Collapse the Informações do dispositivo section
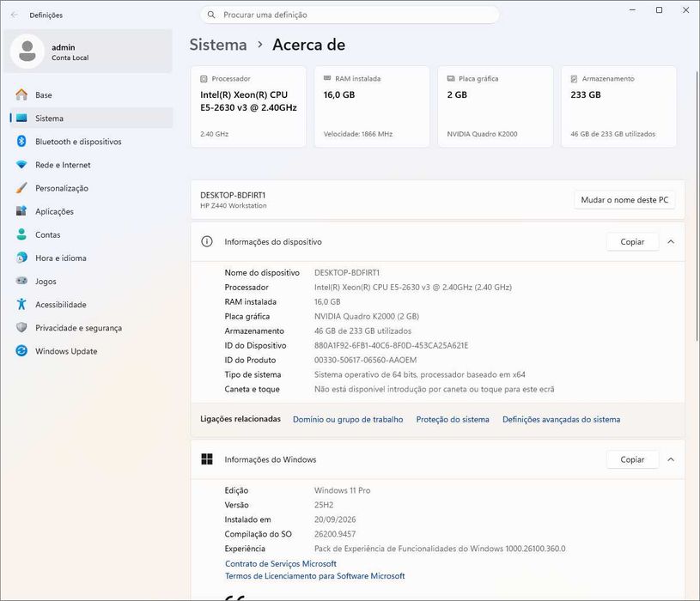The image size is (700, 601). tap(671, 241)
